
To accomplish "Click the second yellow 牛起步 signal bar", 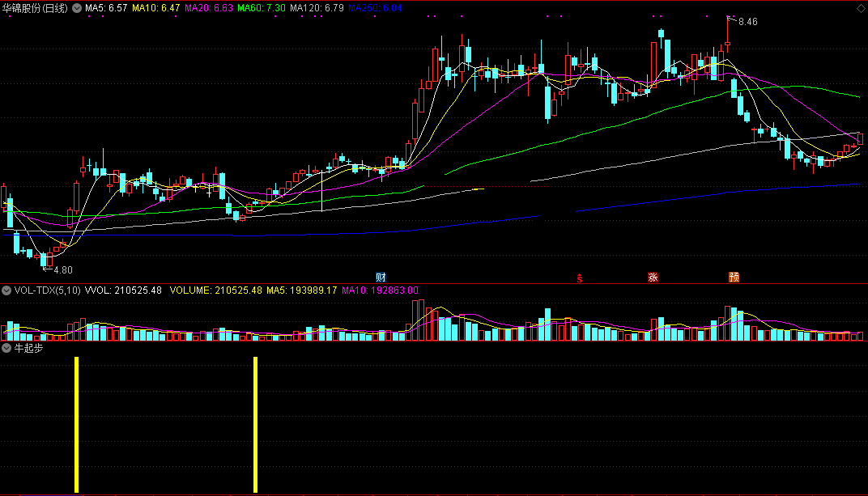I will [x=255, y=425].
